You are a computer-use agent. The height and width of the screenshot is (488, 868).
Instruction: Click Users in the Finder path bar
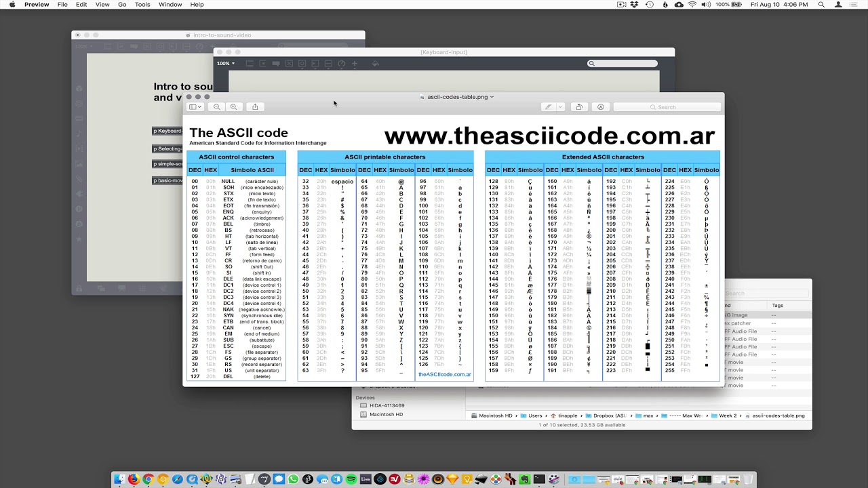[530, 415]
